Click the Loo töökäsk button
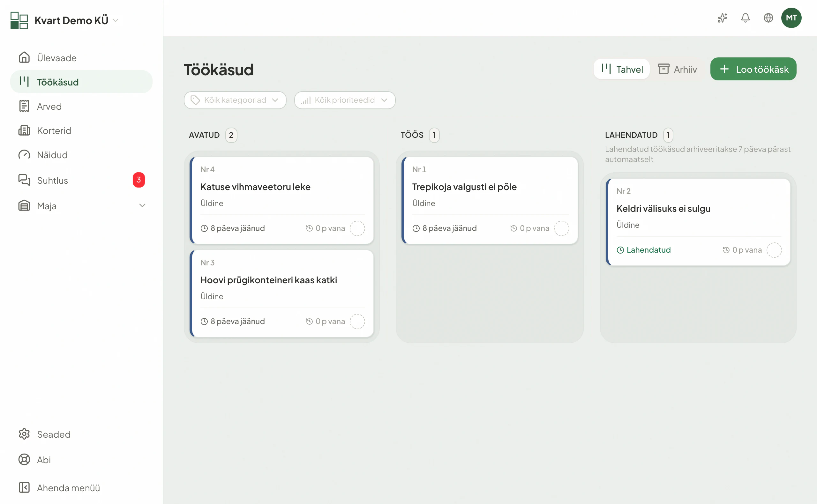This screenshot has width=817, height=504. tap(753, 69)
